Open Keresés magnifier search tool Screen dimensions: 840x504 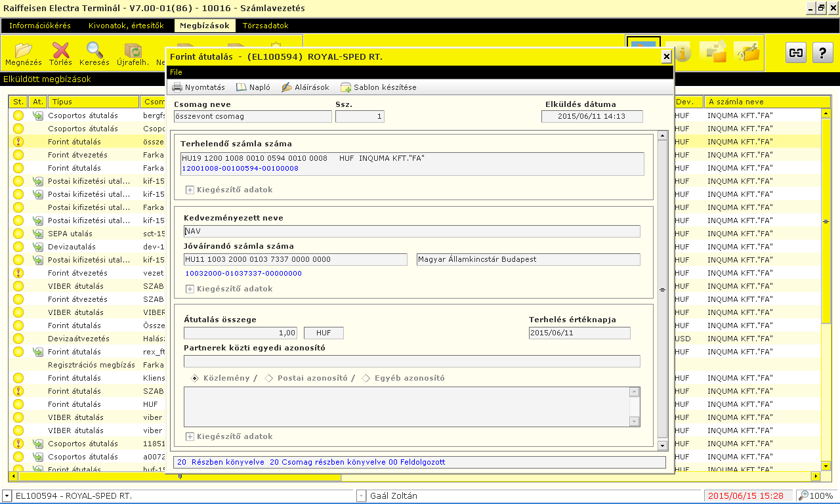[x=94, y=54]
